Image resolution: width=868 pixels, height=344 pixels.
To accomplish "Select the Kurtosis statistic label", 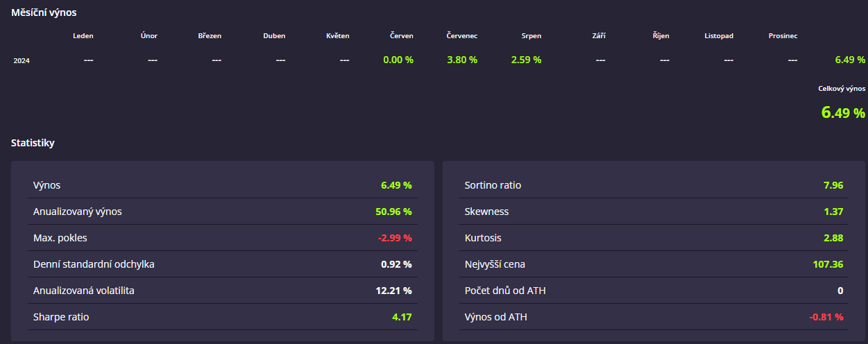I will (483, 238).
